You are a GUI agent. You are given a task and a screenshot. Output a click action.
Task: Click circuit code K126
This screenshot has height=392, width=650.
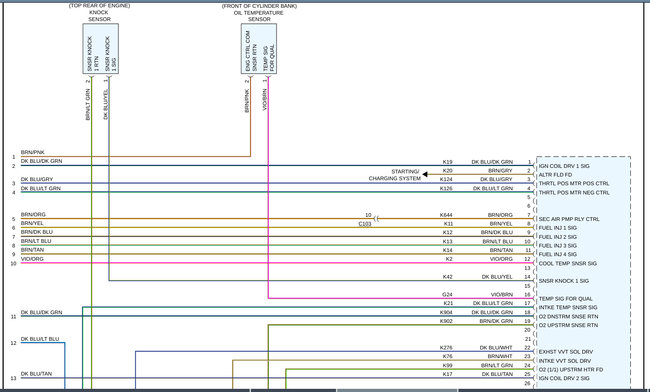pos(446,189)
